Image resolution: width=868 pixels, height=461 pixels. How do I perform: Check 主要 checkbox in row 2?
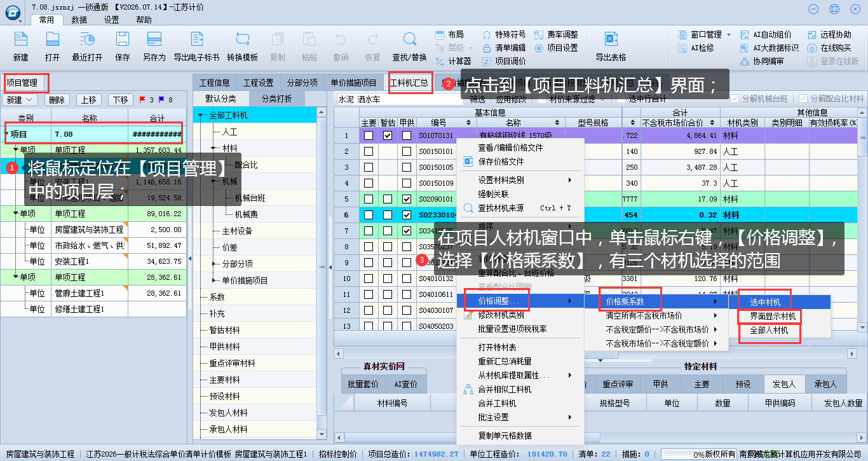click(369, 151)
